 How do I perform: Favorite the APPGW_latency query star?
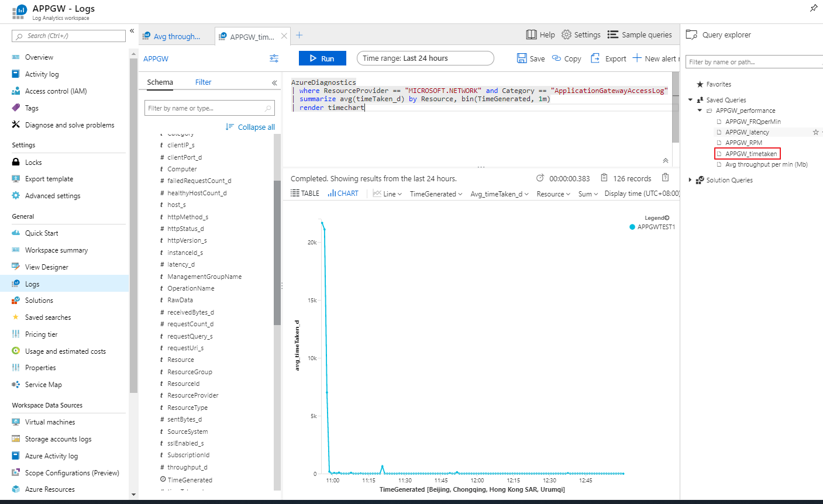[815, 132]
